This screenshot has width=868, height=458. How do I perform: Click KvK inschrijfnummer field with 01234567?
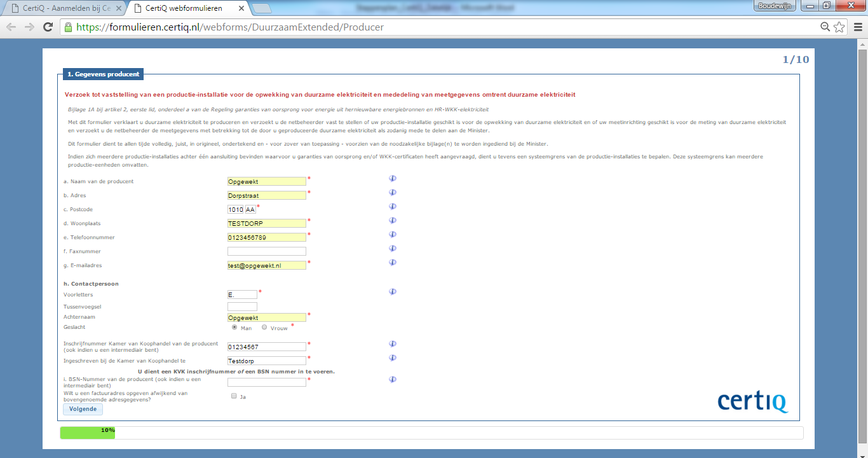(267, 347)
